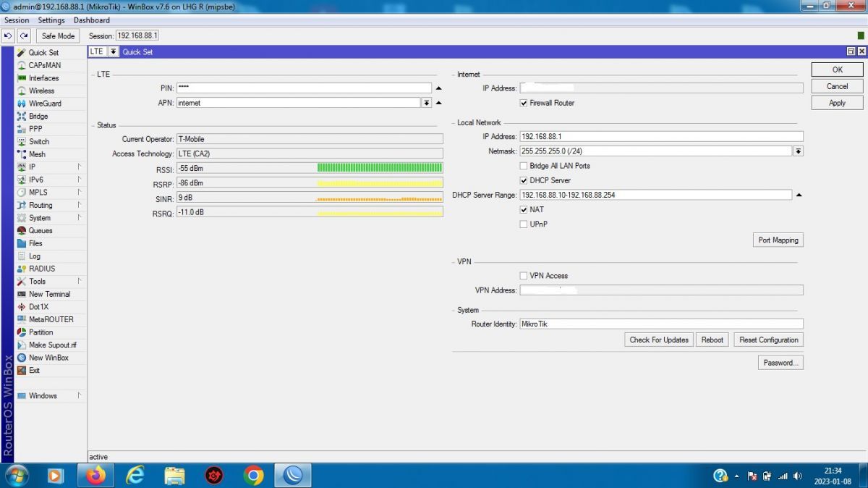Click the redo arrow in toolbar
The width and height of the screenshot is (868, 488).
(x=24, y=35)
